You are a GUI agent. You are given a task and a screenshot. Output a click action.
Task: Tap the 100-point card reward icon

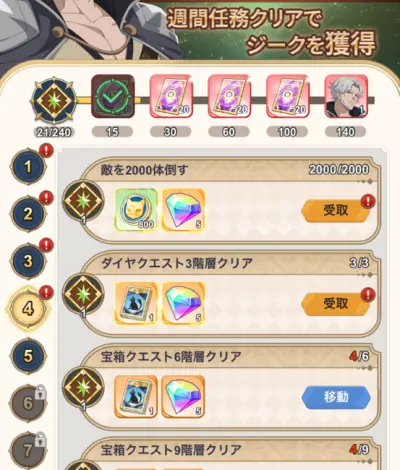[288, 96]
